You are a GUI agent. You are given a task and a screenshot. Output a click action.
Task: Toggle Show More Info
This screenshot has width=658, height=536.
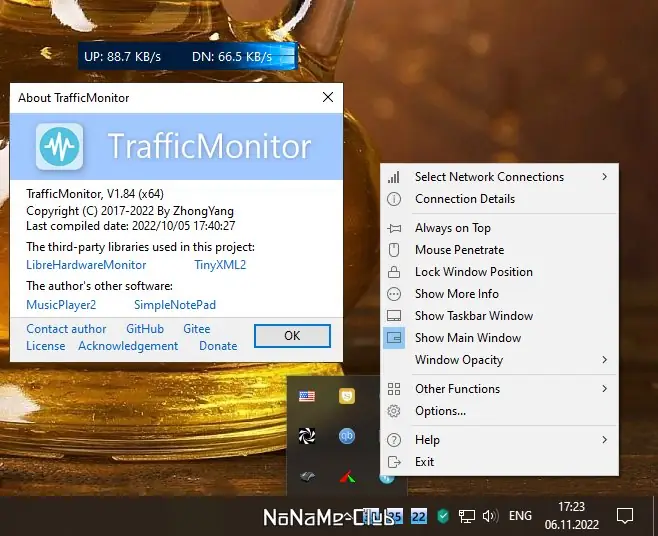click(x=499, y=294)
